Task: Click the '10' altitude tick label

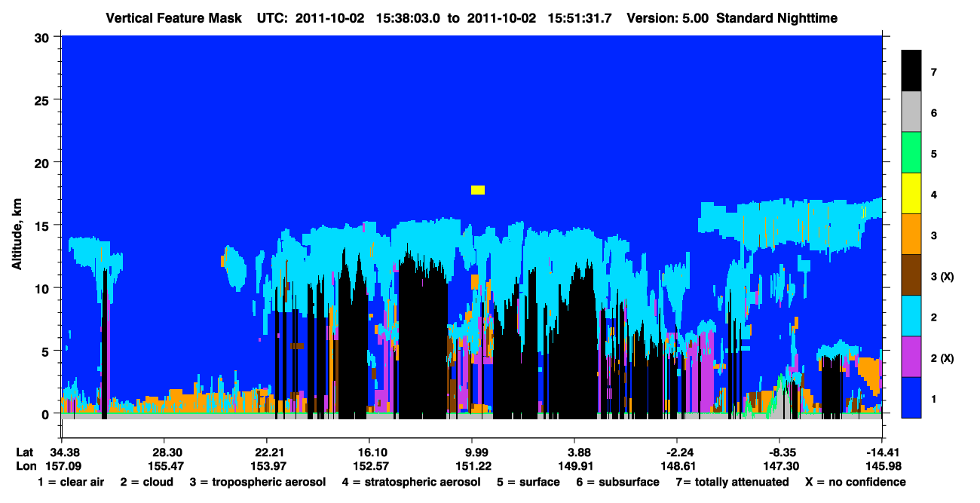Action: coord(44,288)
